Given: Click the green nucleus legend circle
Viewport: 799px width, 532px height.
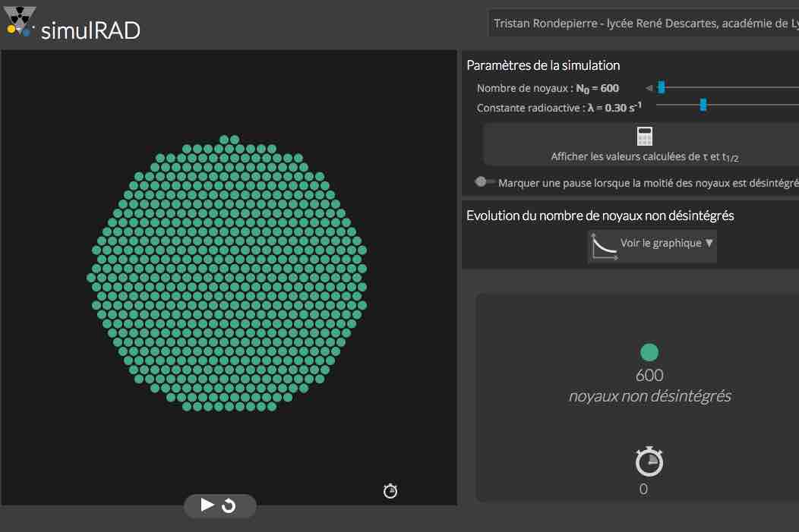Looking at the screenshot, I should coord(649,352).
